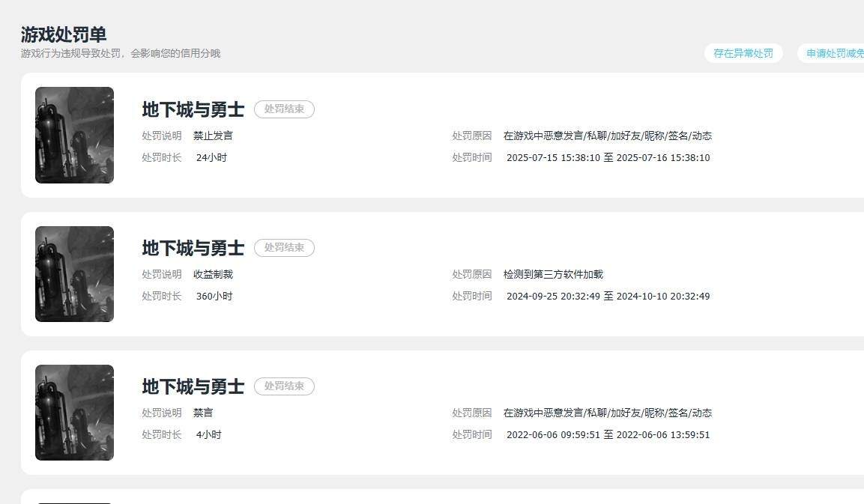Click the 4小时 duration value
This screenshot has width=864, height=504.
pos(209,434)
